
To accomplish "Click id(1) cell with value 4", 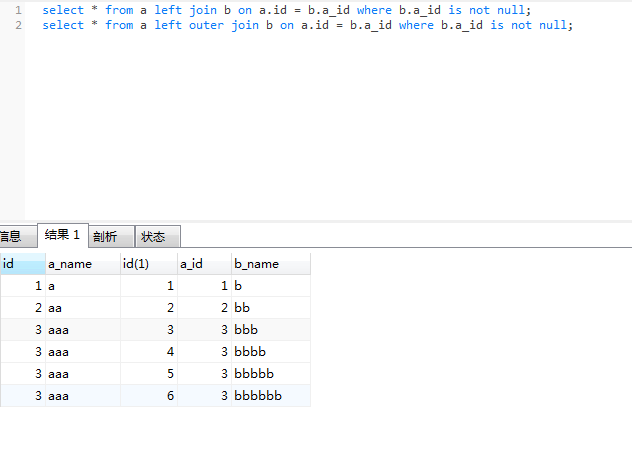I will (x=149, y=352).
